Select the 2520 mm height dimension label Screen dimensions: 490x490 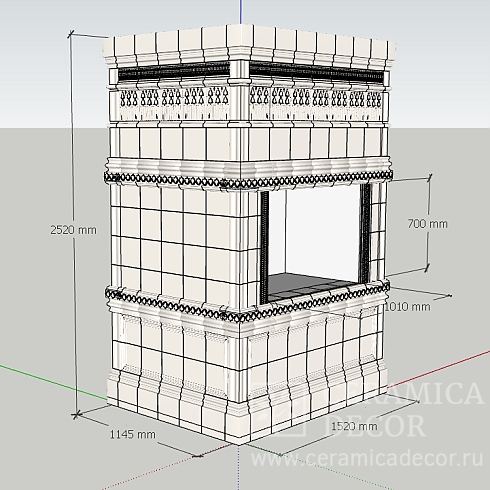pyautogui.click(x=73, y=230)
